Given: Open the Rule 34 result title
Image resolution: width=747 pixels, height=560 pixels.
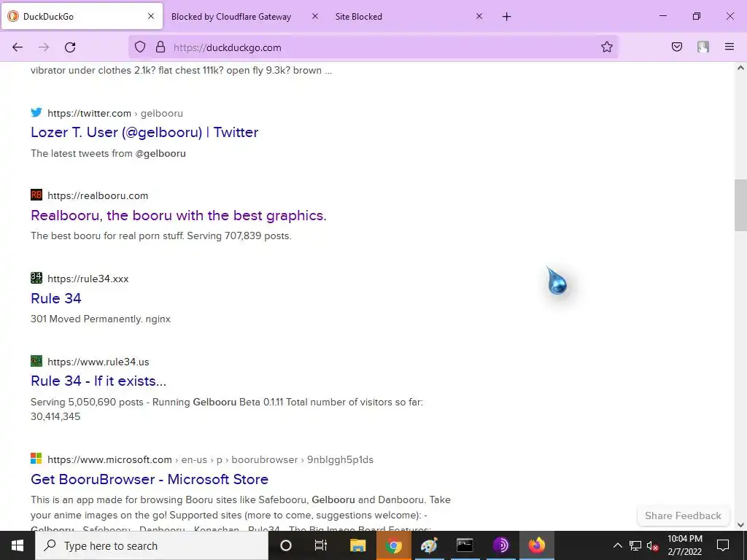Looking at the screenshot, I should click(56, 298).
